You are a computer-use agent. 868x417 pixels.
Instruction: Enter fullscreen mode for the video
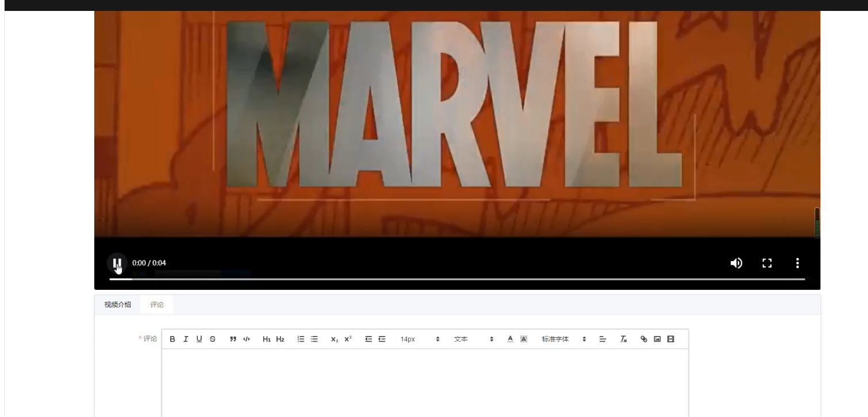766,263
